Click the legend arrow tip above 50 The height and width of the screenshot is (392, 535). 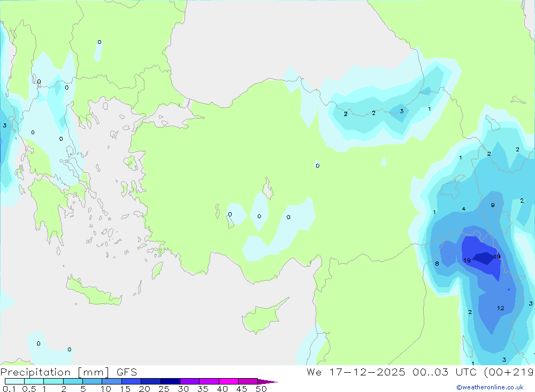[x=267, y=381]
